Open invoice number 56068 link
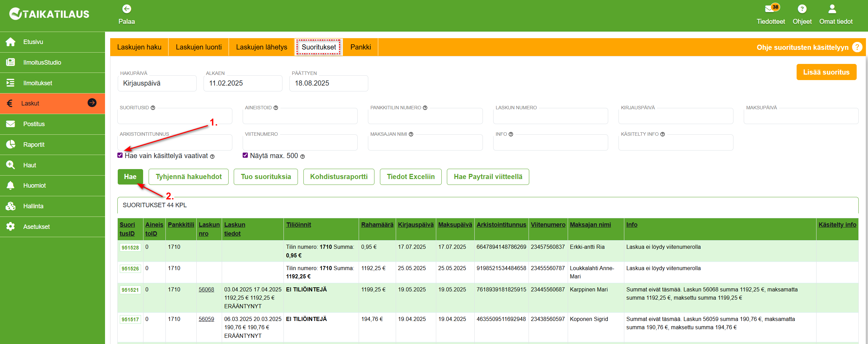 [x=206, y=289]
